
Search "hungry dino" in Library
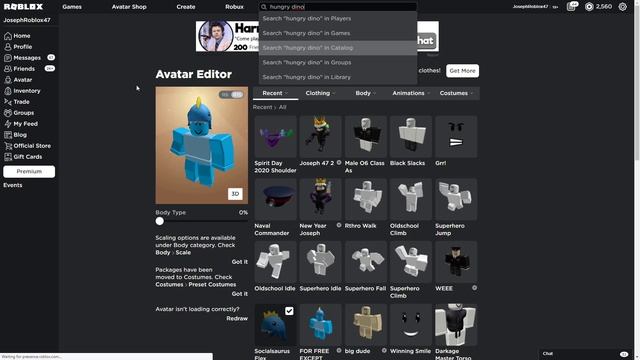[x=338, y=77]
